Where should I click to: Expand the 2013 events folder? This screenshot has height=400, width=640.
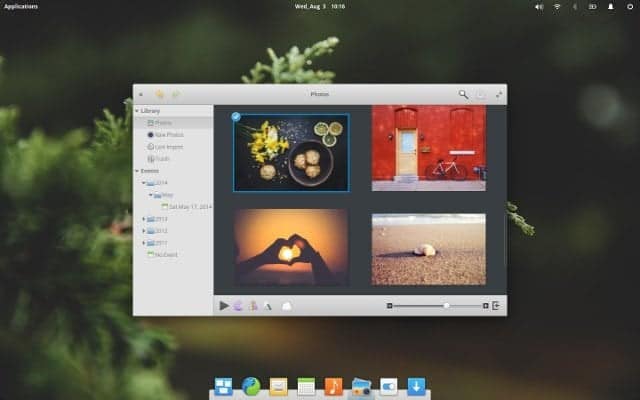coord(144,219)
